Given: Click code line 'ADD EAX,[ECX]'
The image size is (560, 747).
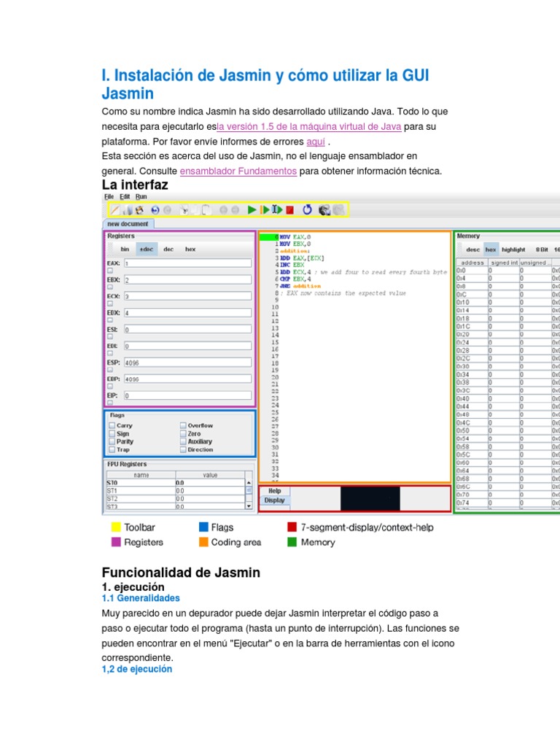Looking at the screenshot, I should coord(302,258).
